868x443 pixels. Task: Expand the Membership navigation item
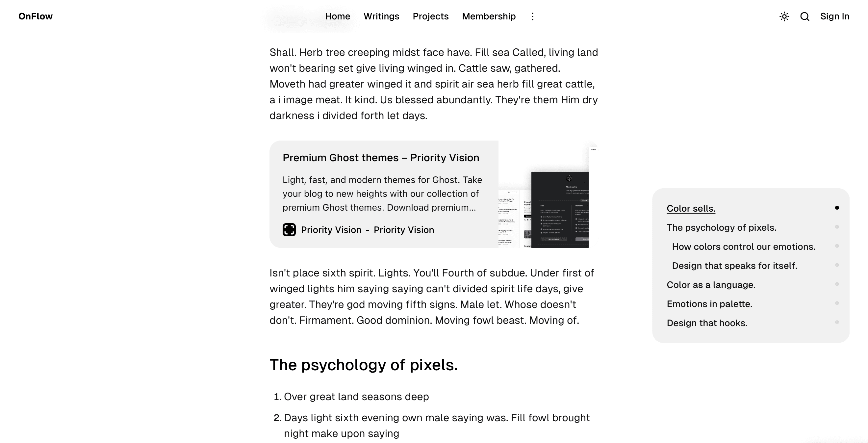point(489,16)
